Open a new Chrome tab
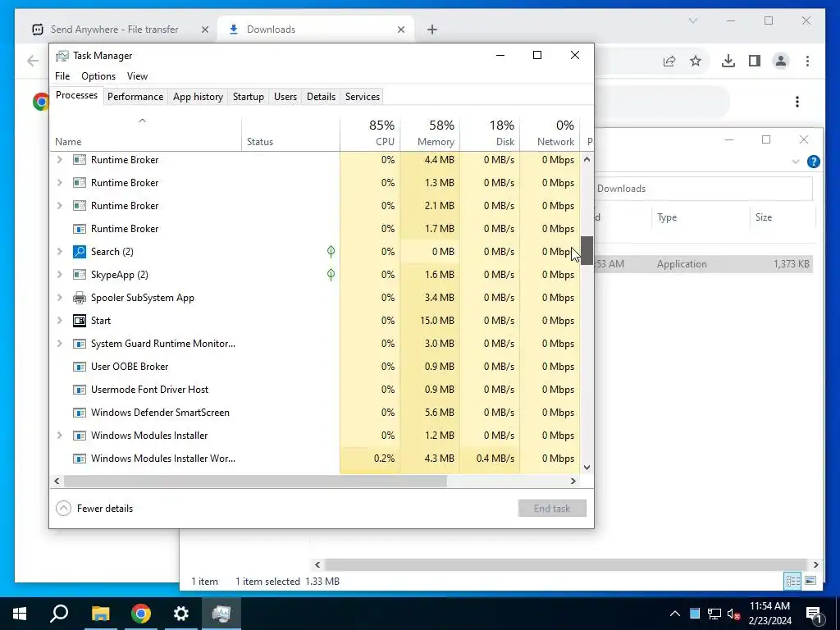Screen dimensions: 840x630 tap(432, 30)
